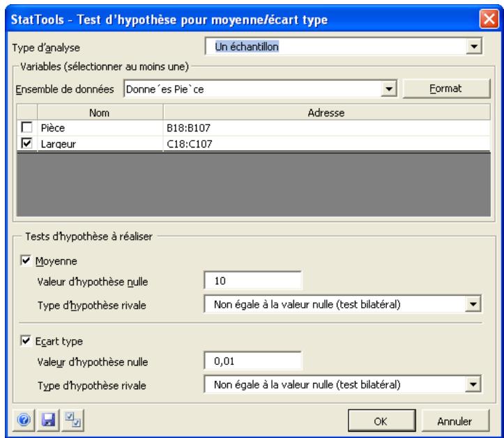Open the StatTools help icon
This screenshot has width=504, height=438.
[24, 420]
